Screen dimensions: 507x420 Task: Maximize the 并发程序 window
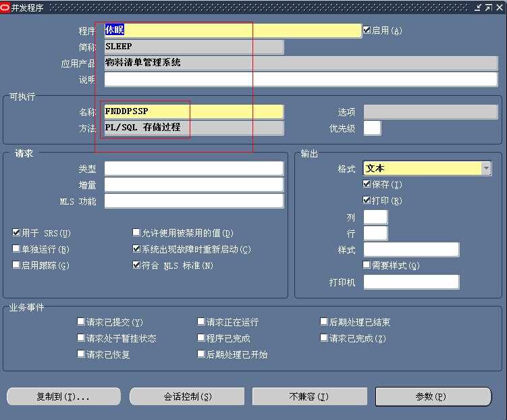pyautogui.click(x=489, y=7)
